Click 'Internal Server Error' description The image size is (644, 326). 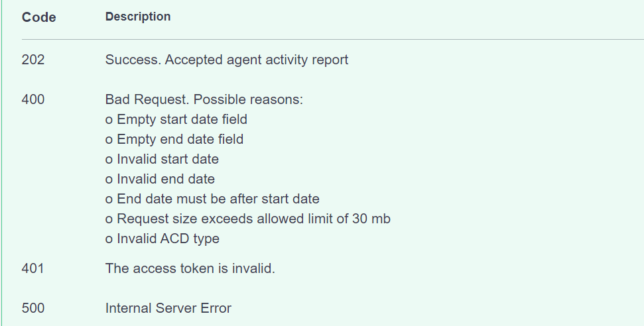(x=168, y=308)
